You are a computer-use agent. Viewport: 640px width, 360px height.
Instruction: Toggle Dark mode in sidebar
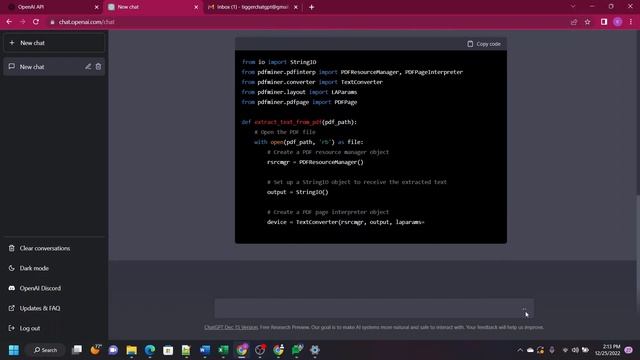tap(54, 268)
